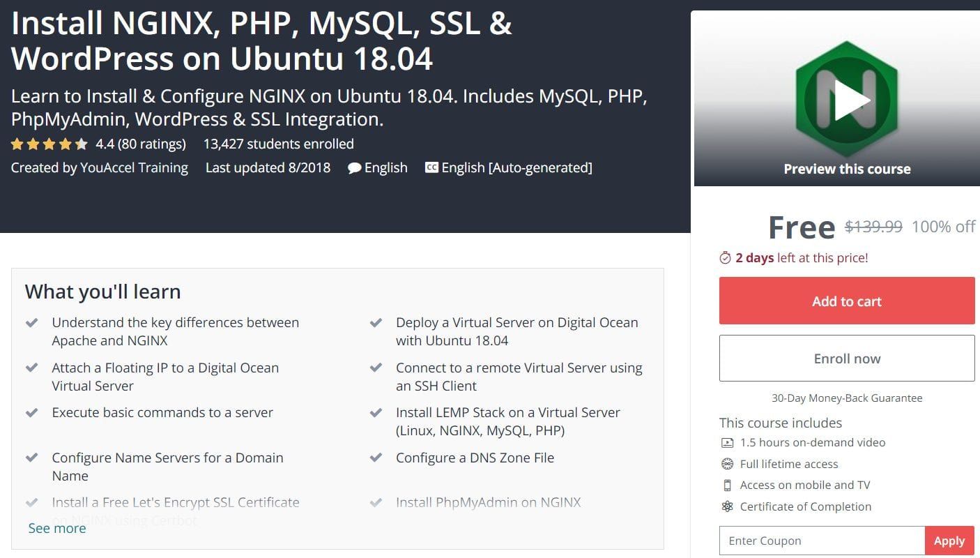Image resolution: width=980 pixels, height=558 pixels.
Task: Click checkmark beside Configure Name Servers
Action: (x=31, y=458)
